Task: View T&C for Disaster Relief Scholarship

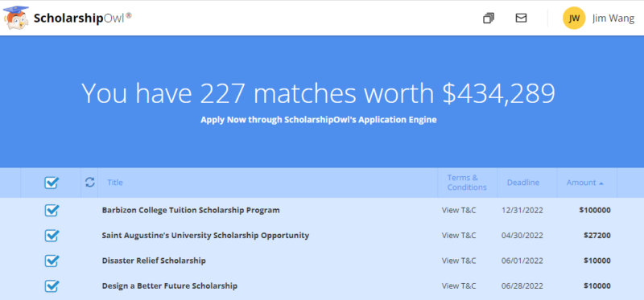Action: 459,261
